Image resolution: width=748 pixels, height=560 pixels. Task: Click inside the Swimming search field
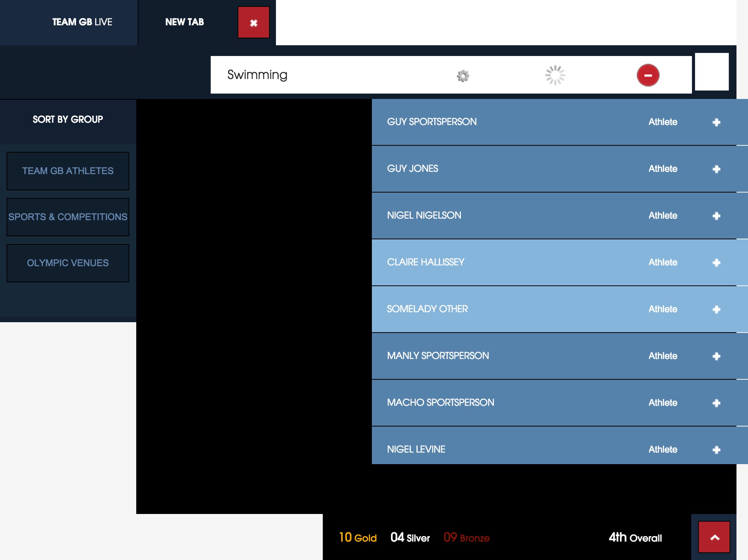tap(326, 75)
